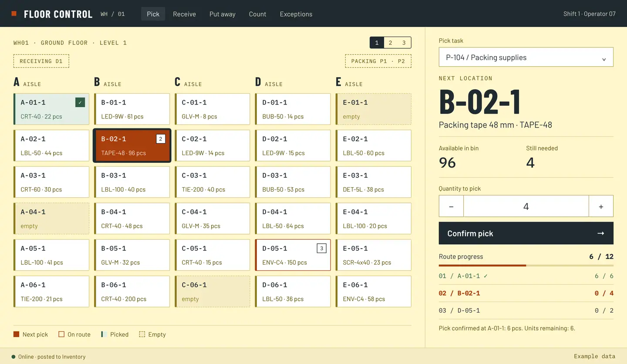Open the Pick task dropdown
Viewport: 627px width, 364px height.
pos(526,57)
